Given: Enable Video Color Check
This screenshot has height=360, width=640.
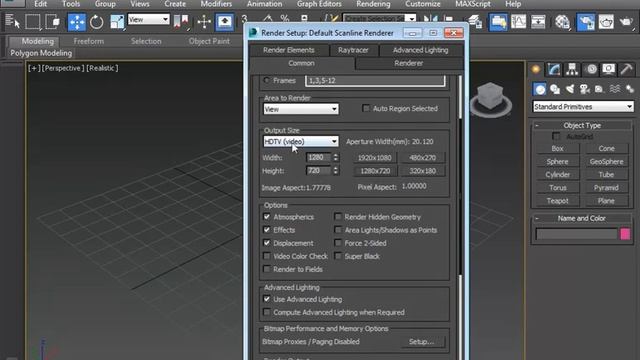Looking at the screenshot, I should (x=267, y=256).
